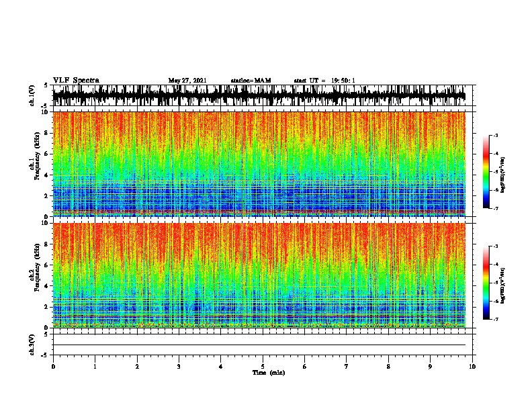The image size is (532, 411).
Task: Click the color scale bar beside ch.1 spectrogram
Action: (486, 172)
